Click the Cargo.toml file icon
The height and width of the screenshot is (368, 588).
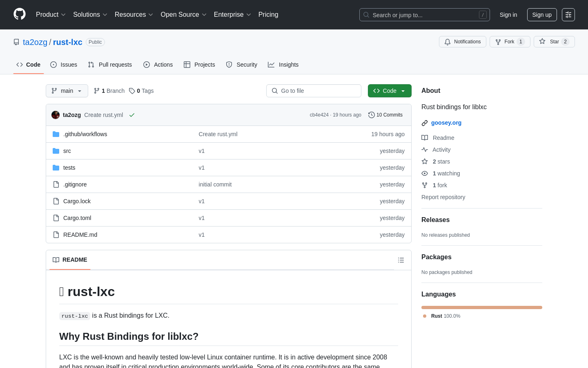[x=56, y=218]
